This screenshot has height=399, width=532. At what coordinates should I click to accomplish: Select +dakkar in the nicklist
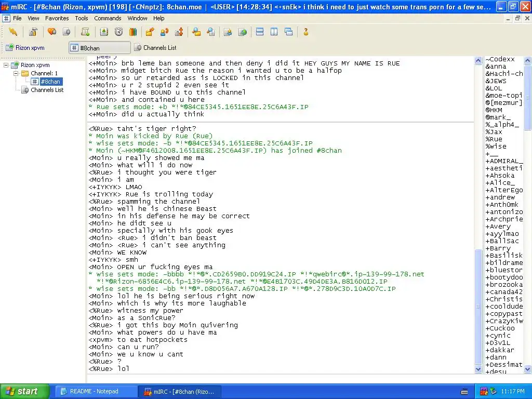(x=499, y=350)
